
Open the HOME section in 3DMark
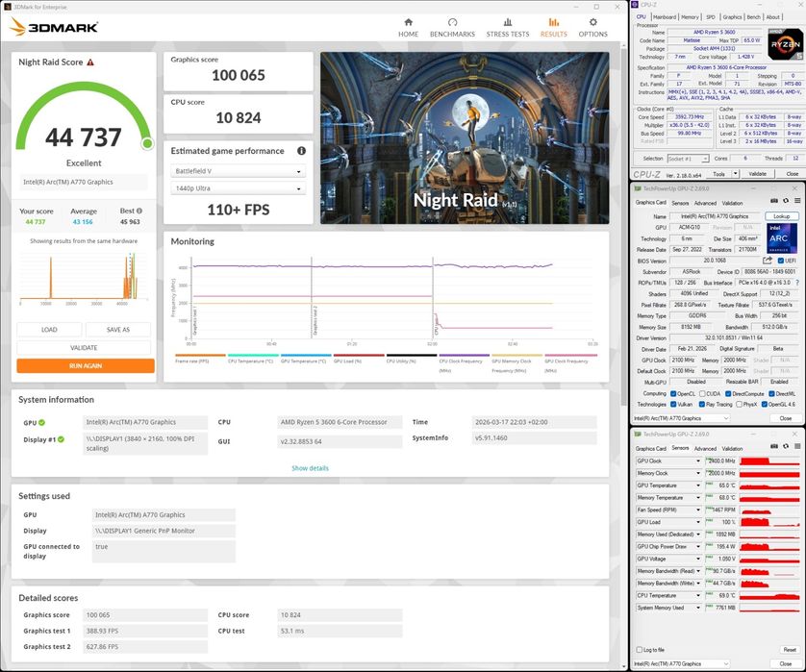pyautogui.click(x=408, y=26)
